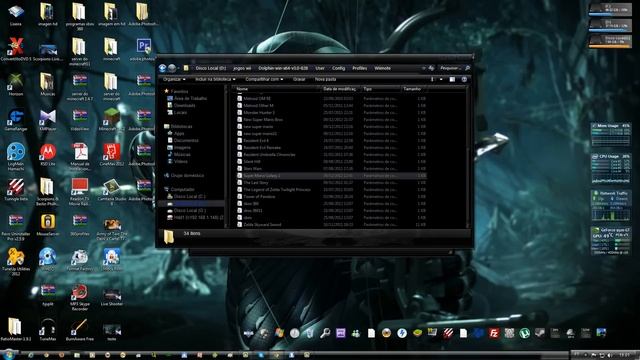Click the Nova pasta button

[x=325, y=79]
